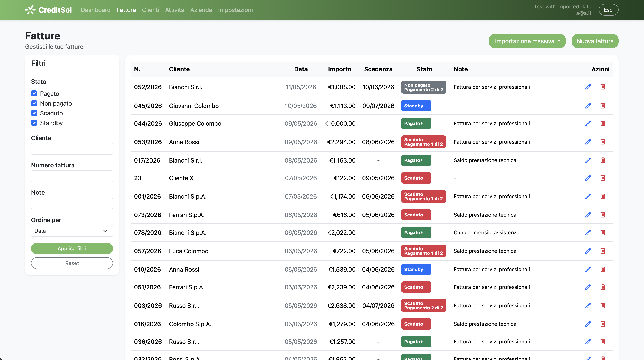This screenshot has height=360, width=644.
Task: Open Non pagato badge of invoice 052/2026
Action: click(423, 87)
